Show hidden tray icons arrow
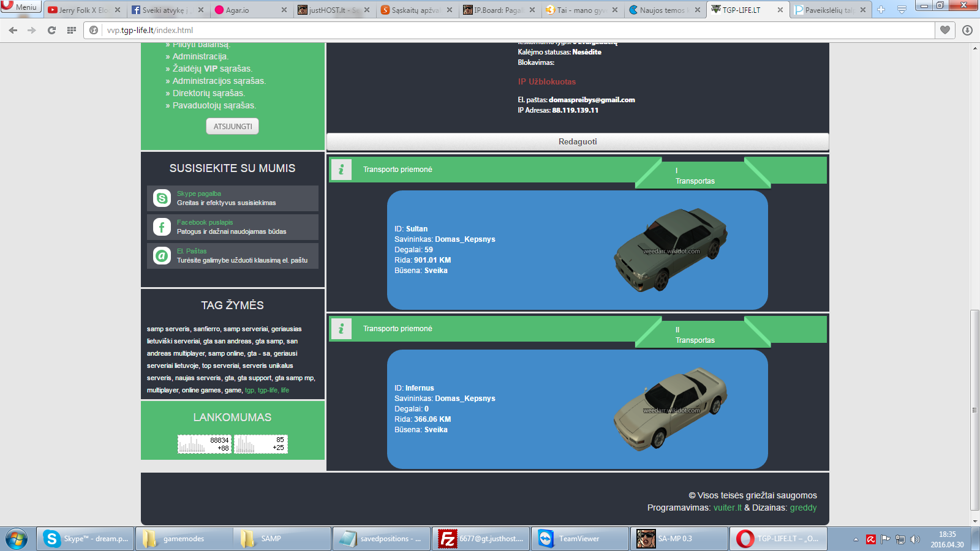 [856, 539]
